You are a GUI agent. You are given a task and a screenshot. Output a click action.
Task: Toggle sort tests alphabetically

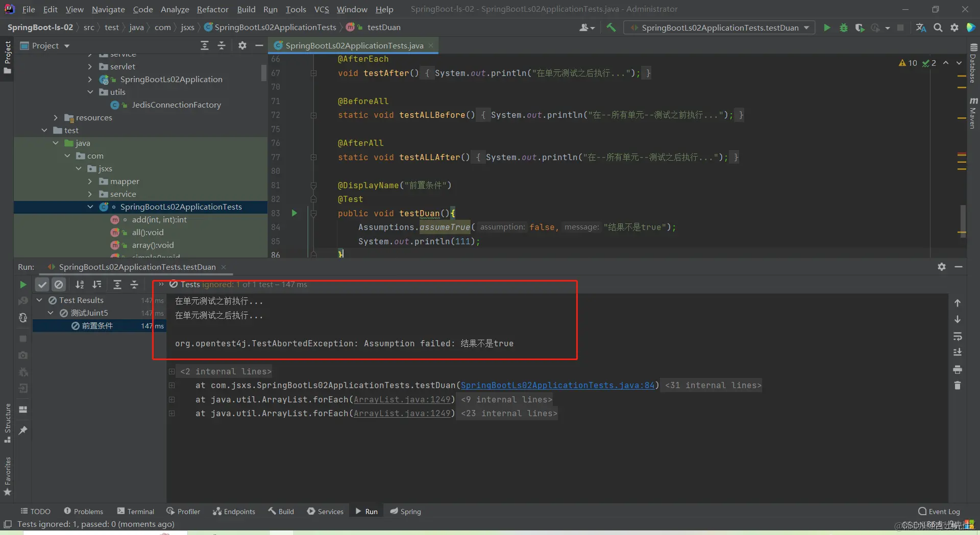click(x=80, y=285)
